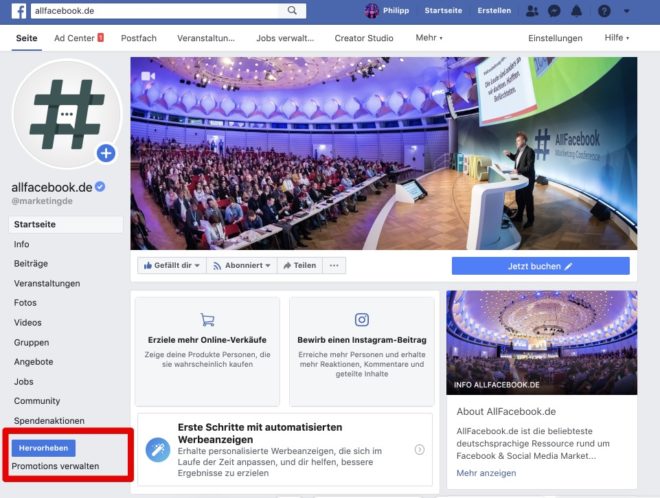The image size is (660, 498).
Task: Open the help question mark icon
Action: (604, 11)
